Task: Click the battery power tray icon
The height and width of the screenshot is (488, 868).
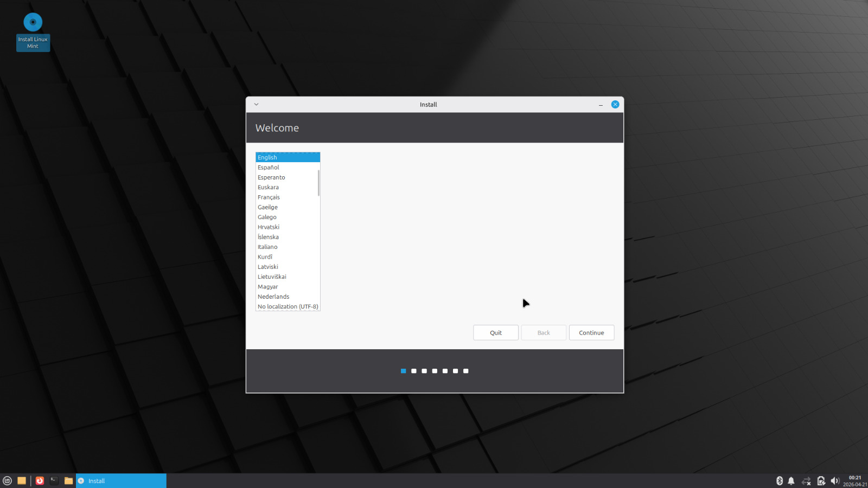Action: coord(821,480)
